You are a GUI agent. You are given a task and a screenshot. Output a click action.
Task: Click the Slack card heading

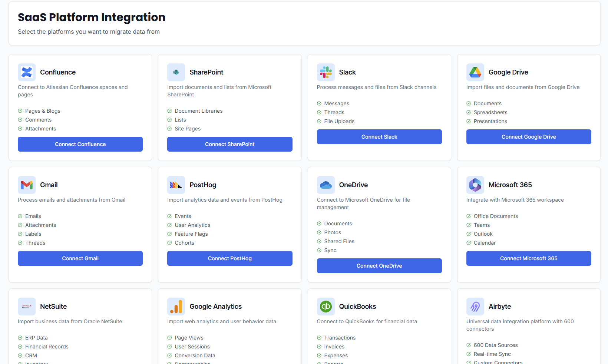[x=347, y=72]
